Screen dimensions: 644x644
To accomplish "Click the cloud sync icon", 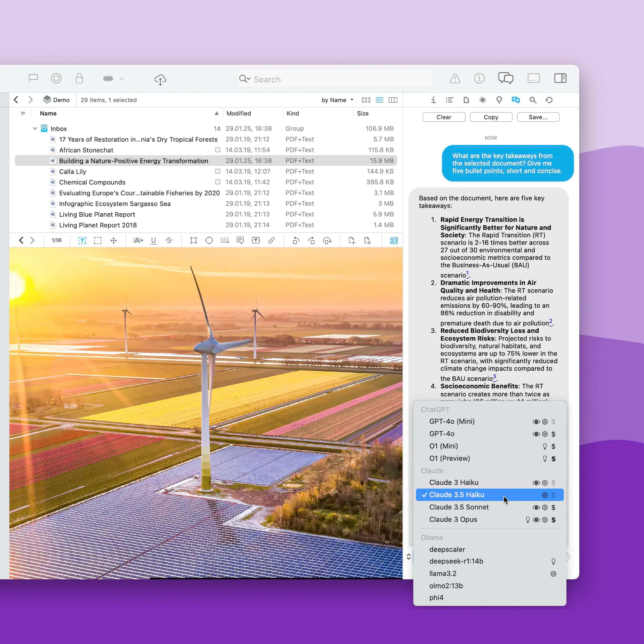I will coord(160,79).
